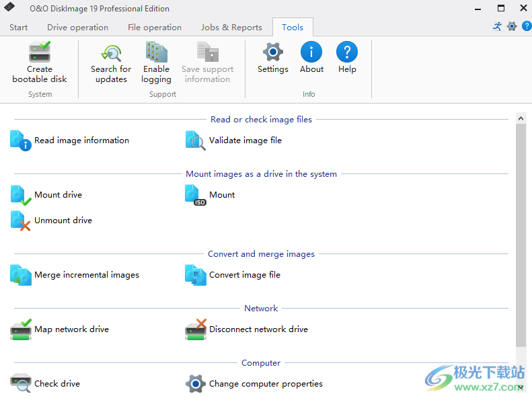Click the Unmount drive label

pyautogui.click(x=63, y=221)
